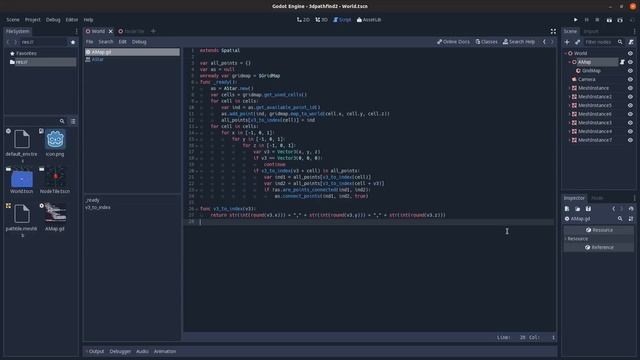Toggle visibility of World node

(630, 53)
